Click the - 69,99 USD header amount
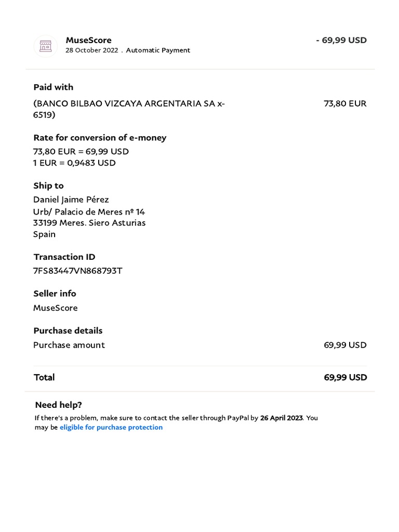 [341, 40]
